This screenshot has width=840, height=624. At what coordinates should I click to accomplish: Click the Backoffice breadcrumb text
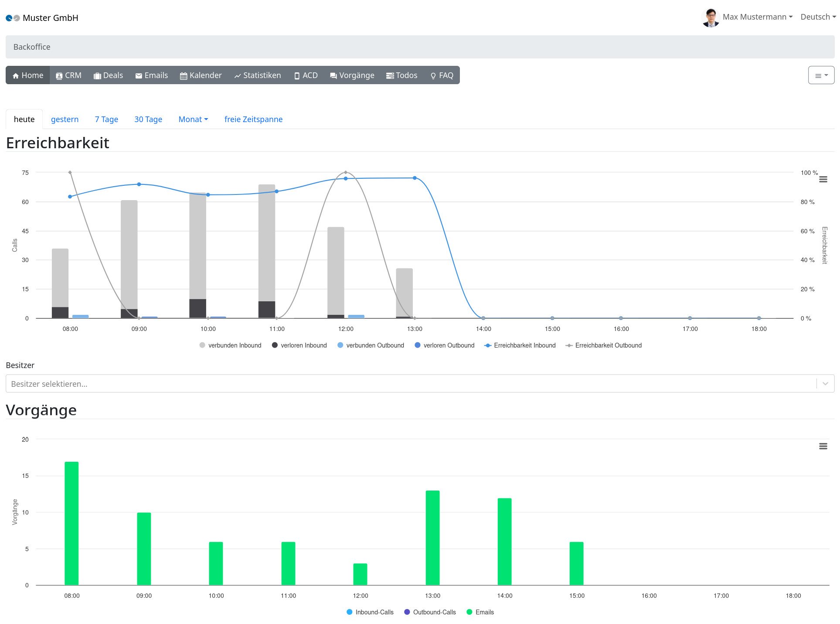click(x=32, y=47)
